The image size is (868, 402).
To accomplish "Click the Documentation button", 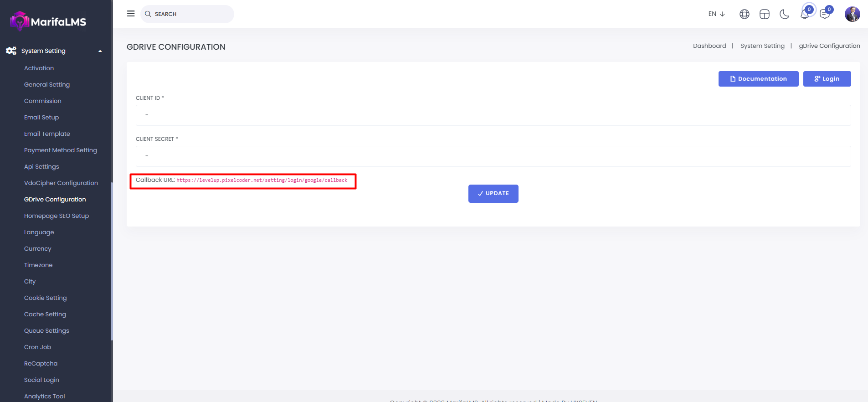I will (758, 79).
